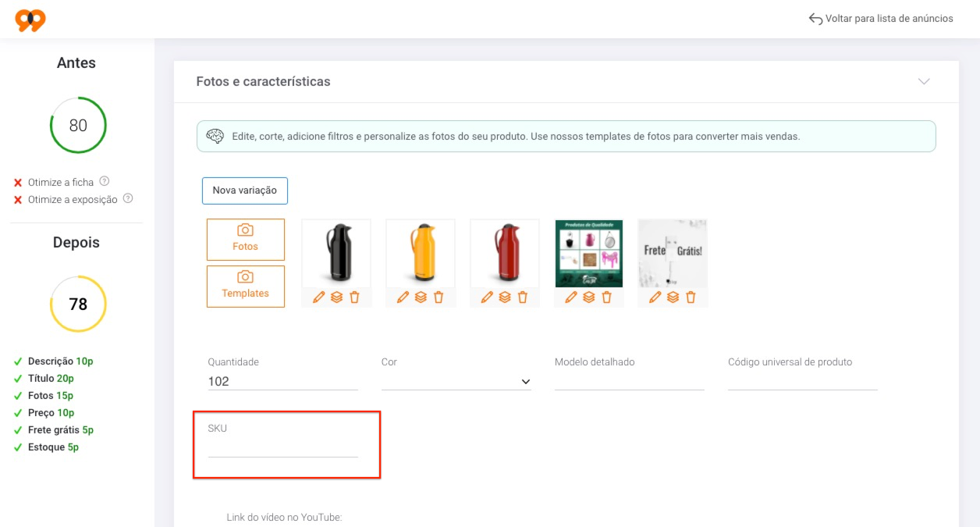Open the Templates button

[246, 287]
